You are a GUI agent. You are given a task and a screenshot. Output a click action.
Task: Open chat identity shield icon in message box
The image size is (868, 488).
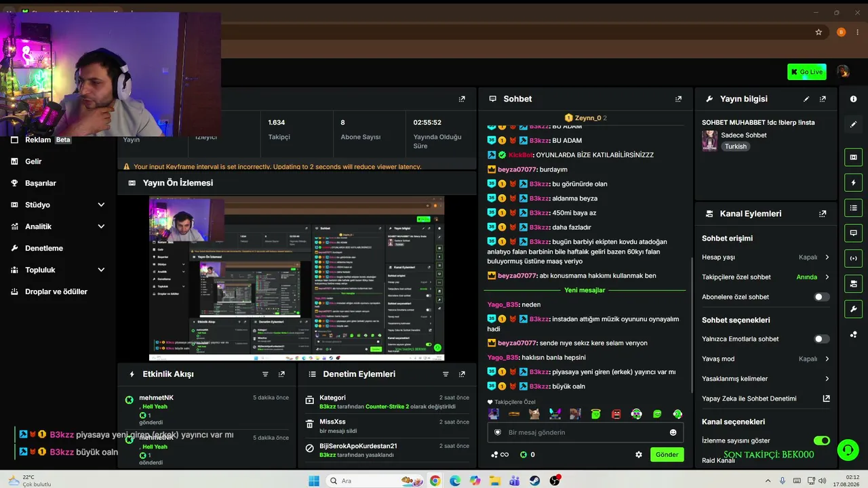pos(498,432)
